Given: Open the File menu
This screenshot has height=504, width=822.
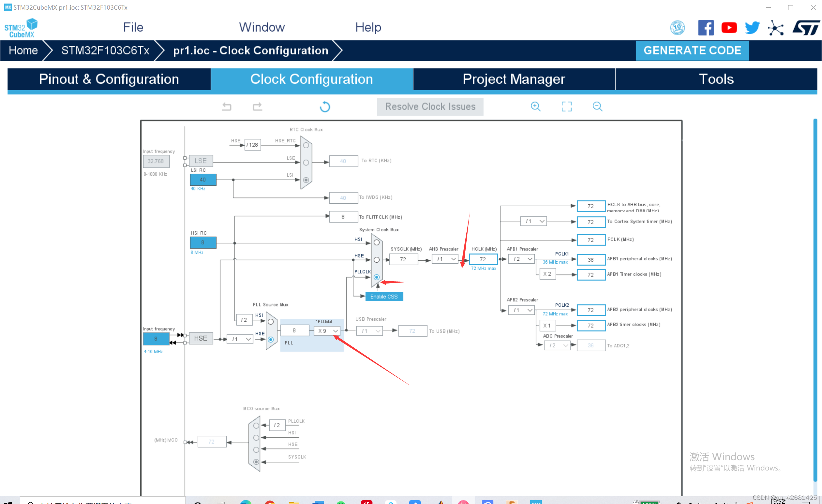Looking at the screenshot, I should click(x=133, y=27).
